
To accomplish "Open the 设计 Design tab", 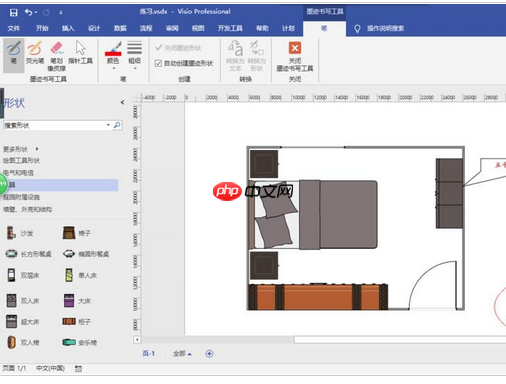I will click(94, 28).
